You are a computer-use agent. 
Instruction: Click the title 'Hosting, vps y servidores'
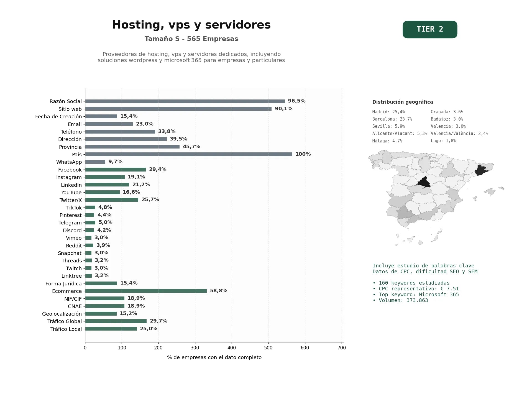(191, 25)
